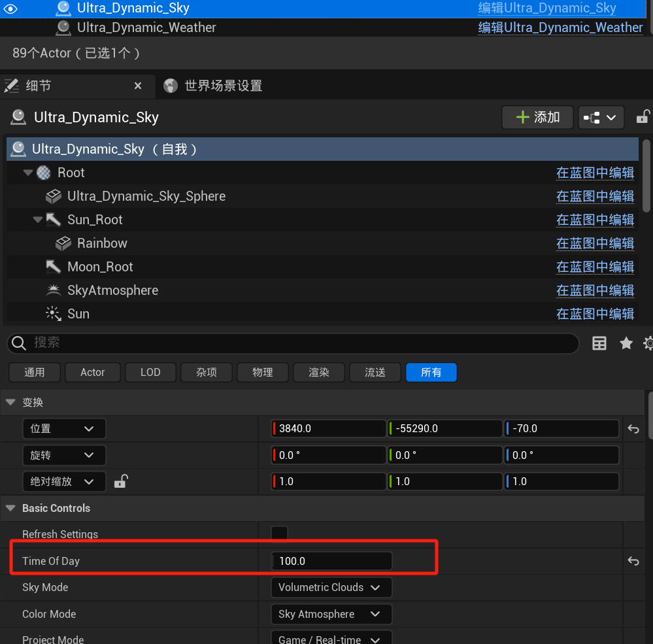This screenshot has height=644, width=653.
Task: Click the 添加 component button
Action: pos(537,118)
